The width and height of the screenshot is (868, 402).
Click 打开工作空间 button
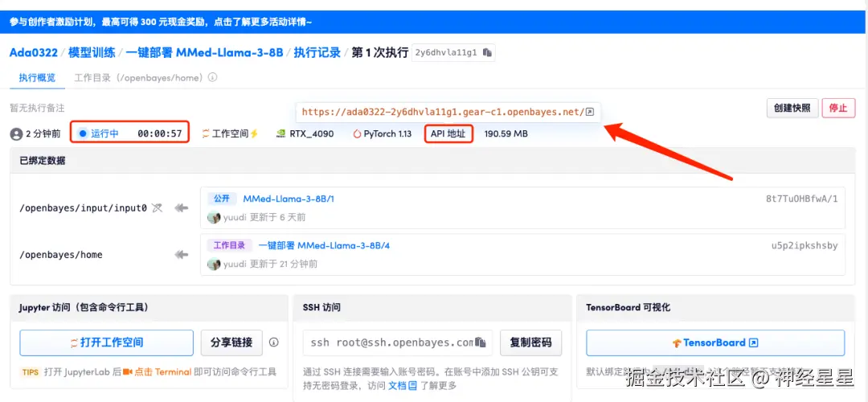pos(107,343)
